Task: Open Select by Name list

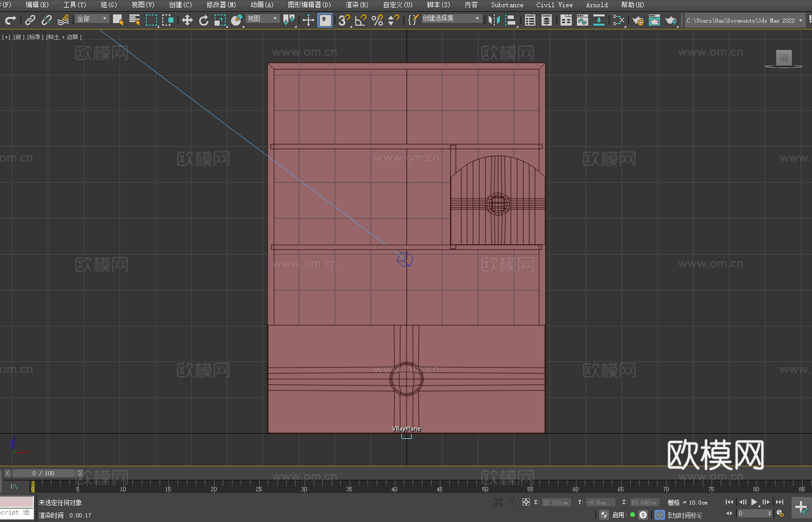Action: pos(134,20)
